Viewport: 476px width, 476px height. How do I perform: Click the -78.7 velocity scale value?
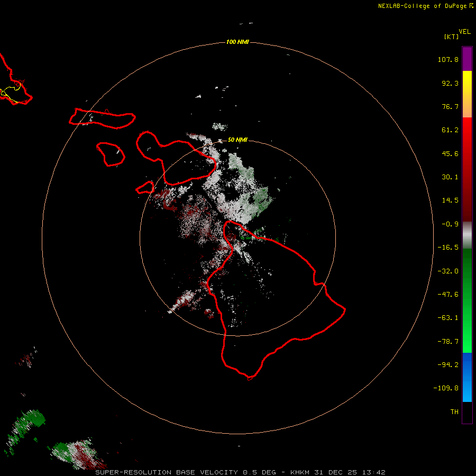coord(448,342)
